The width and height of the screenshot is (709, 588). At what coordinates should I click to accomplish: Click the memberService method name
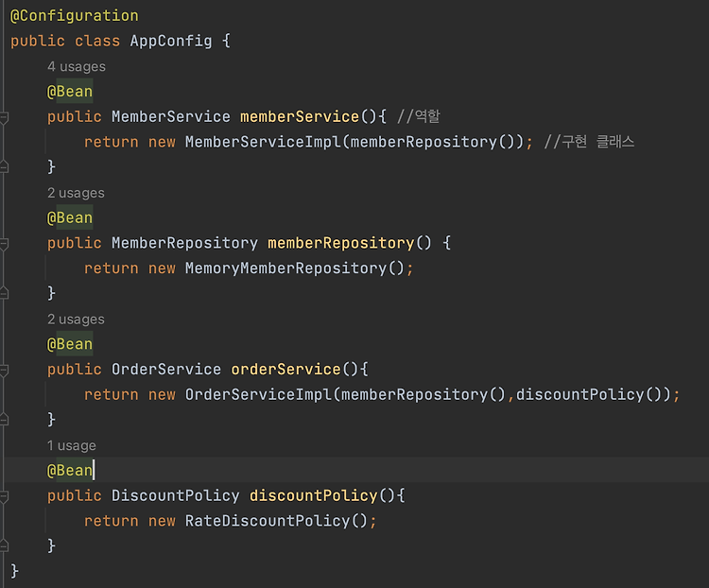[x=300, y=116]
